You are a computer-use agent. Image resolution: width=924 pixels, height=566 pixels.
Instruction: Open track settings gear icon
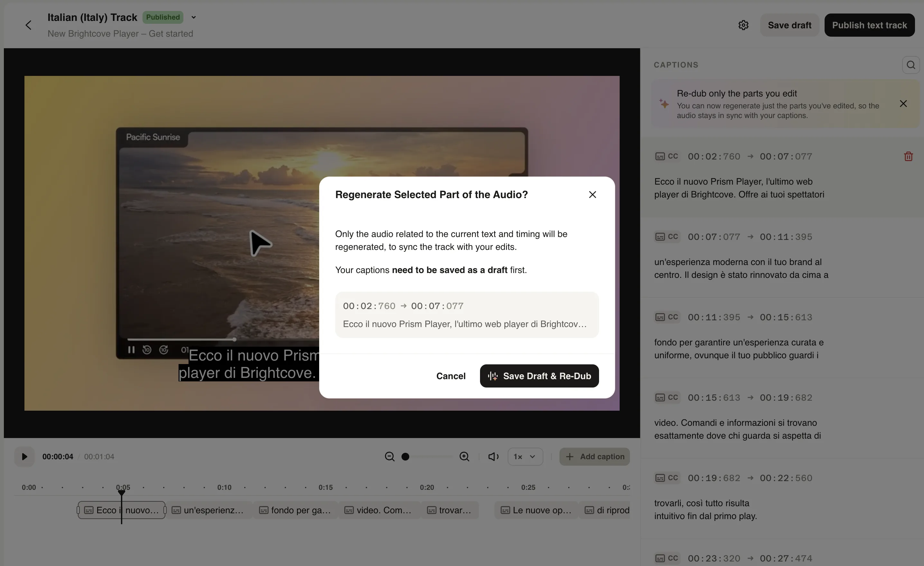(743, 25)
